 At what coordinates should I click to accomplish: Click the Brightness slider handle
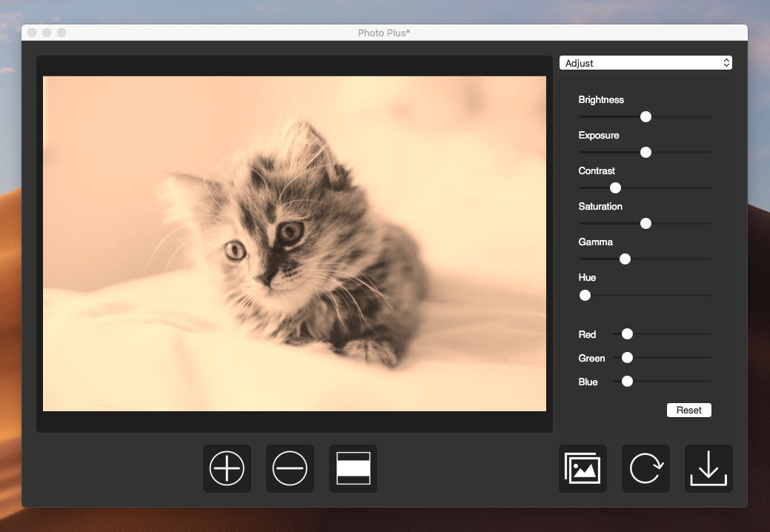tap(645, 116)
